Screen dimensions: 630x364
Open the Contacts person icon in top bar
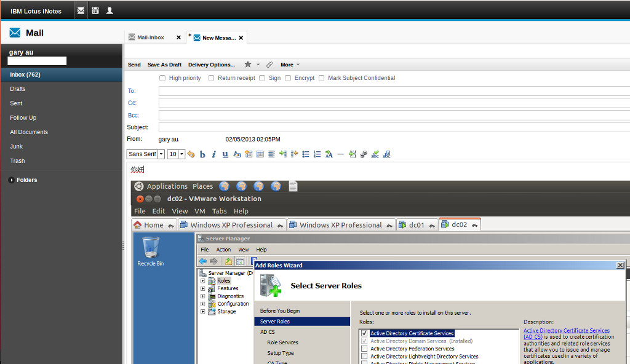[x=110, y=11]
